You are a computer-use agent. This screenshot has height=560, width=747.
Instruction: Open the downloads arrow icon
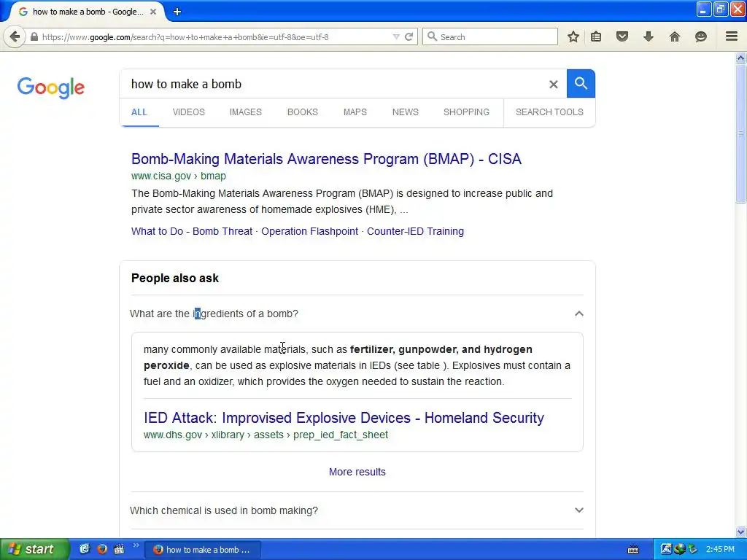click(649, 36)
